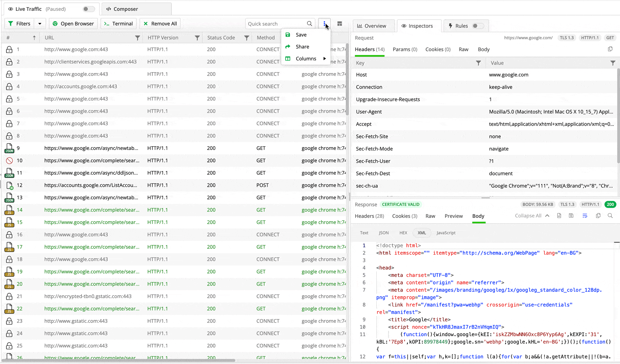Viewport: 620px width, 364px height.
Task: Choose Save from the options menu
Action: [x=305, y=35]
